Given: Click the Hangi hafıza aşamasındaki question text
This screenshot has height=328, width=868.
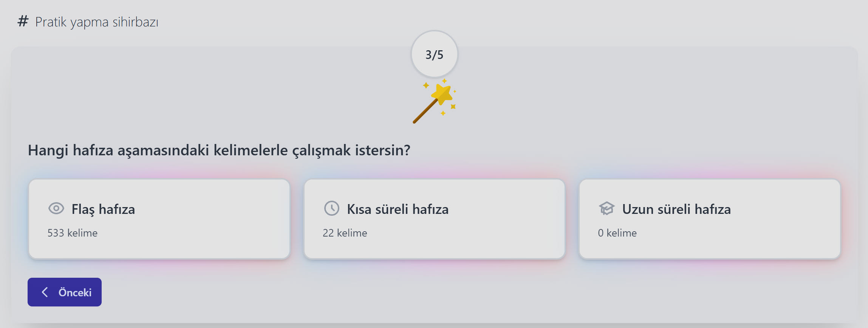Looking at the screenshot, I should coord(219,150).
